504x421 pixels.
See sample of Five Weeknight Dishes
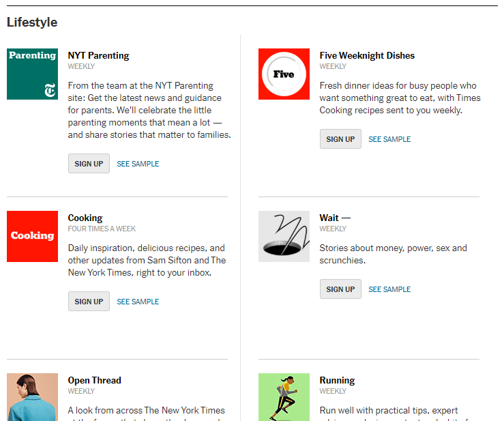click(389, 139)
